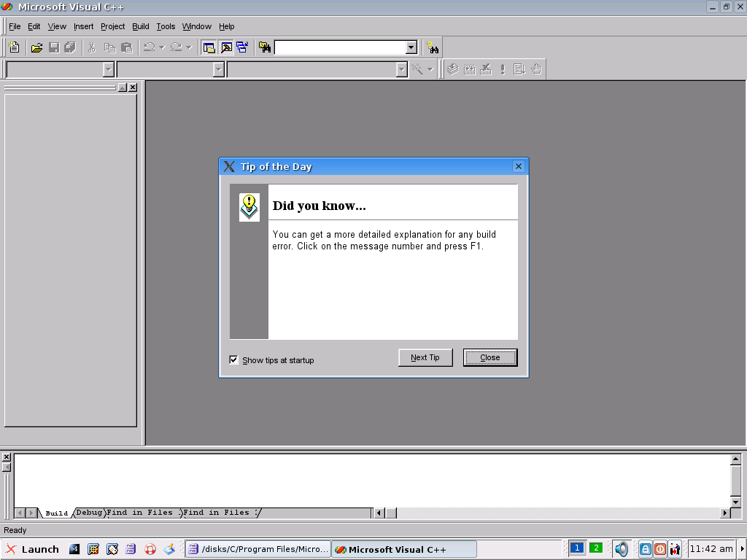Open the Insert menu
747x560 pixels.
(83, 26)
